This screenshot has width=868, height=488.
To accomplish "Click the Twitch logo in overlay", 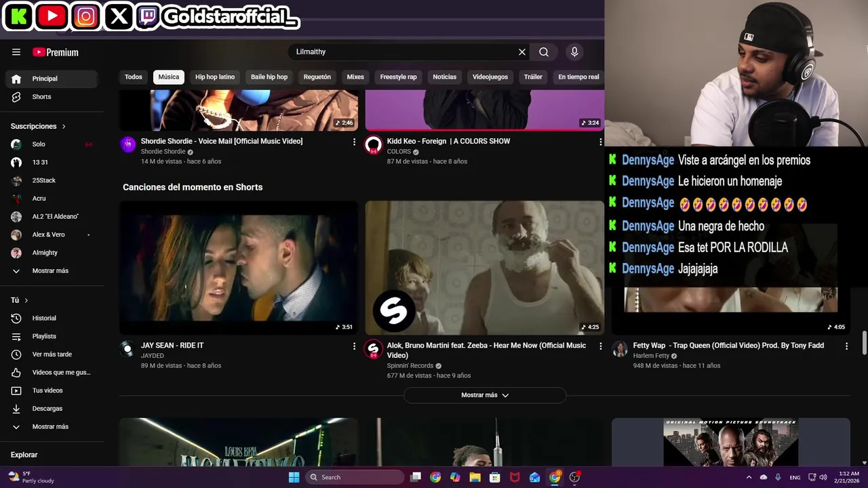I will [149, 16].
